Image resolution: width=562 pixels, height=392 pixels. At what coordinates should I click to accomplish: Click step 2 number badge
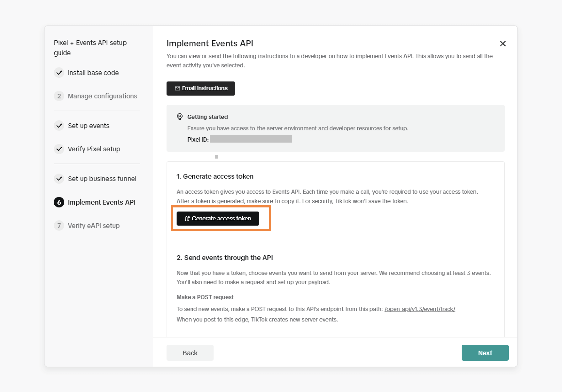coord(59,96)
